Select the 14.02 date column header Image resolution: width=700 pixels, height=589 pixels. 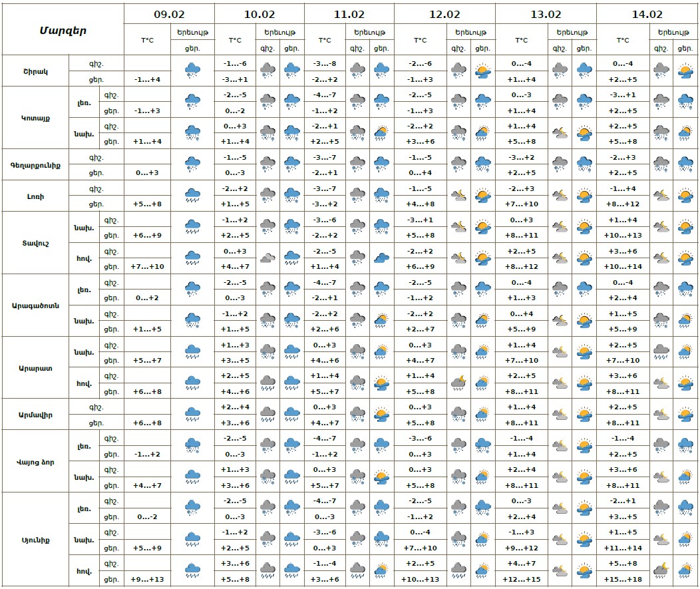tap(647, 14)
